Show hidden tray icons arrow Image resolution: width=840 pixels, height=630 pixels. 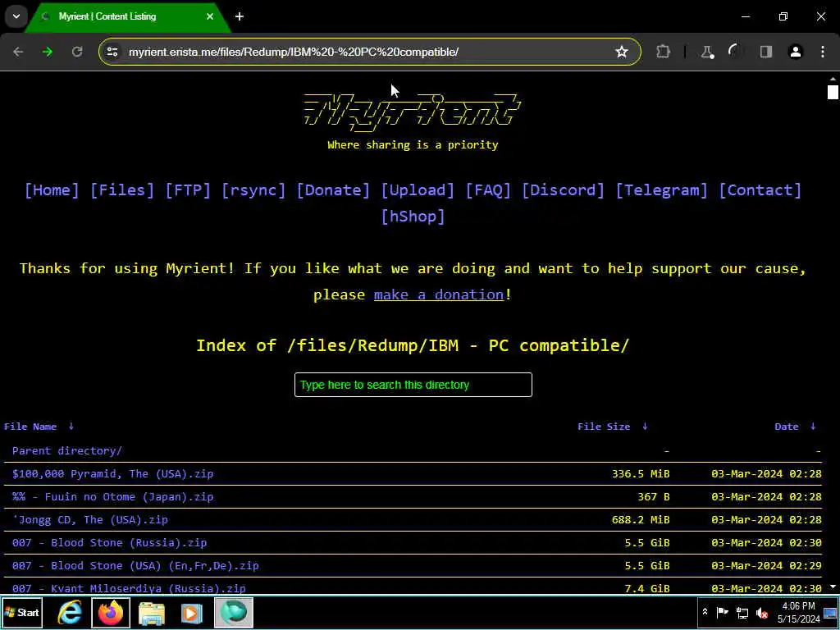tap(705, 612)
